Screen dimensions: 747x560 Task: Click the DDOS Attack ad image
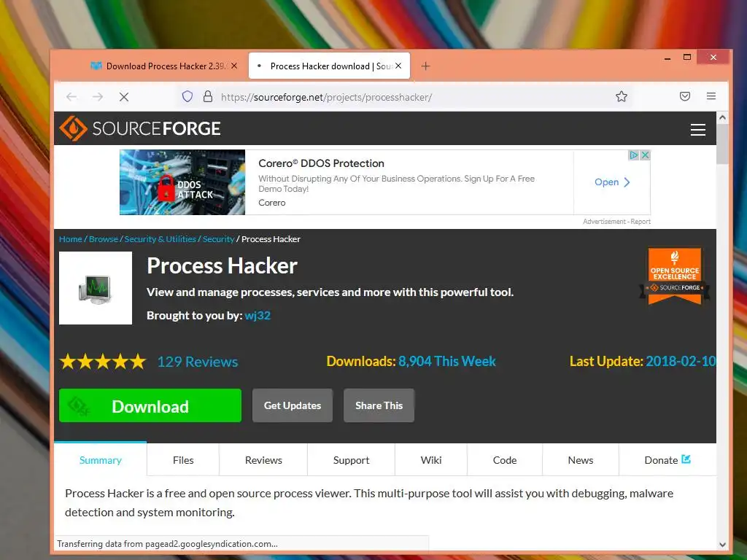click(182, 182)
